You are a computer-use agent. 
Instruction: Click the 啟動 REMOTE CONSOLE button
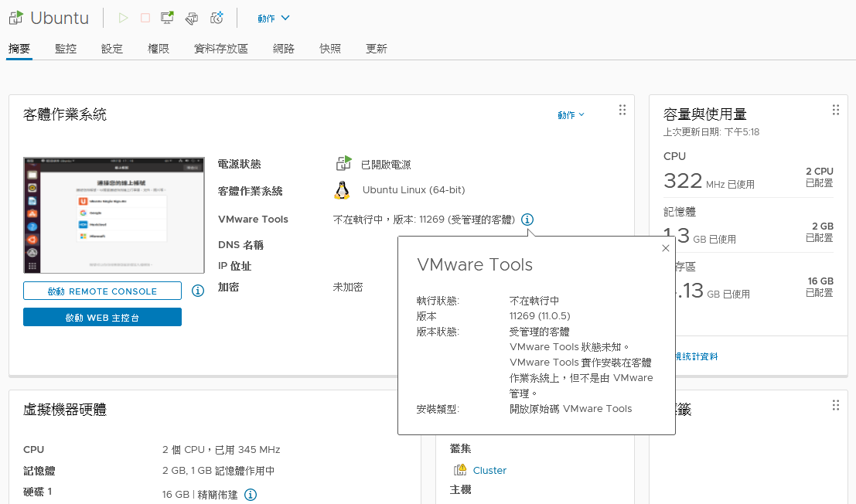102,291
